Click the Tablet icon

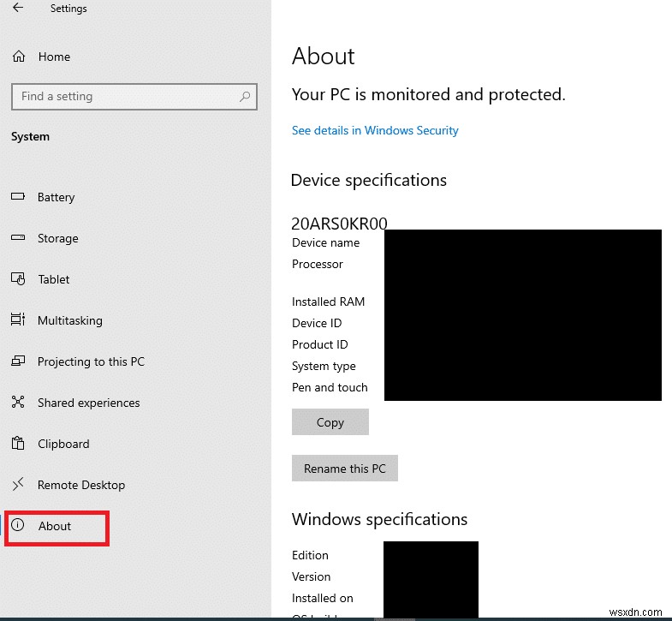18,278
